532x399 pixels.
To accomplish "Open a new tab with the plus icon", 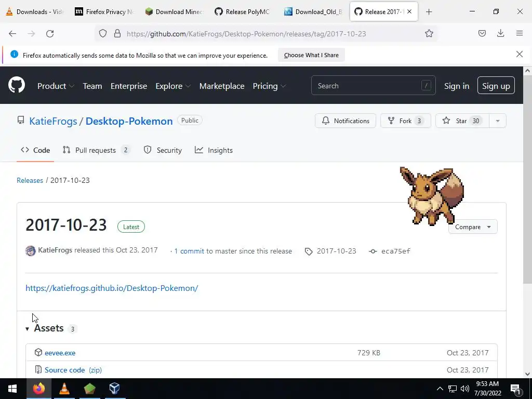I will pos(429,12).
